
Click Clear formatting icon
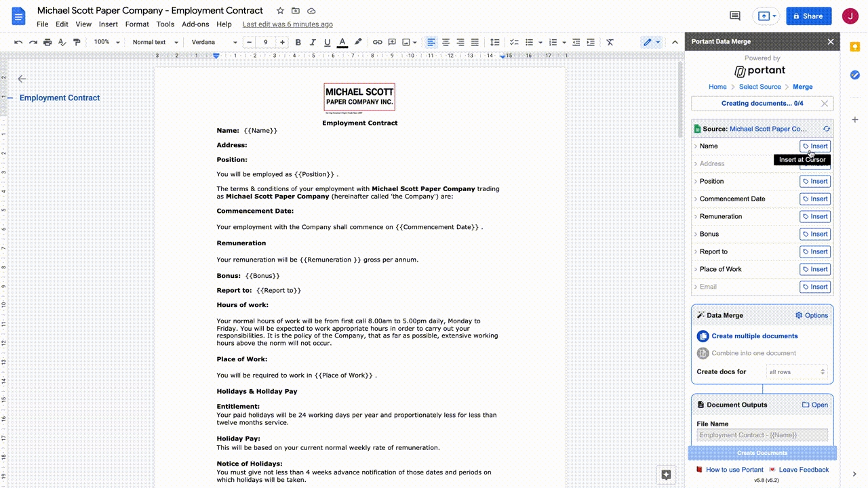[x=610, y=42]
